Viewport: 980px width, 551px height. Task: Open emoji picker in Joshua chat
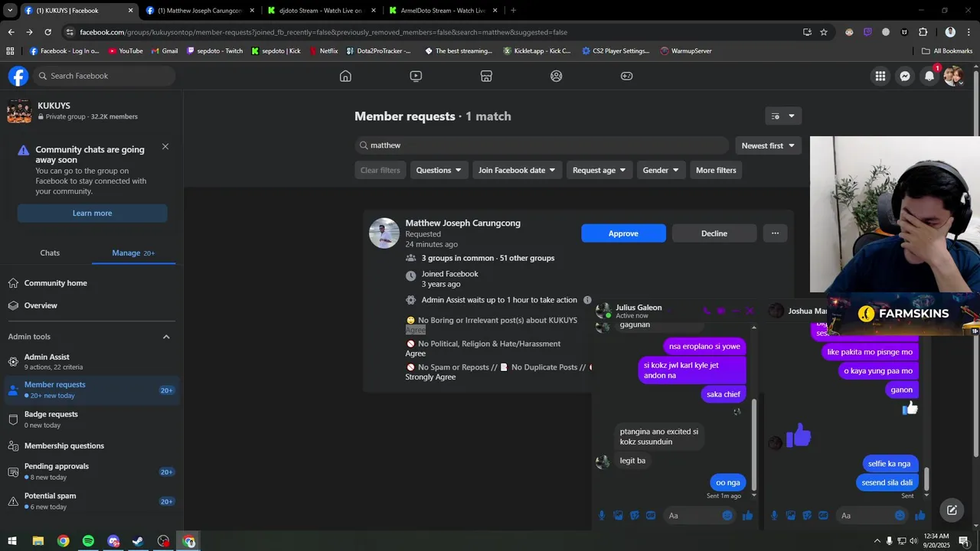[900, 516]
